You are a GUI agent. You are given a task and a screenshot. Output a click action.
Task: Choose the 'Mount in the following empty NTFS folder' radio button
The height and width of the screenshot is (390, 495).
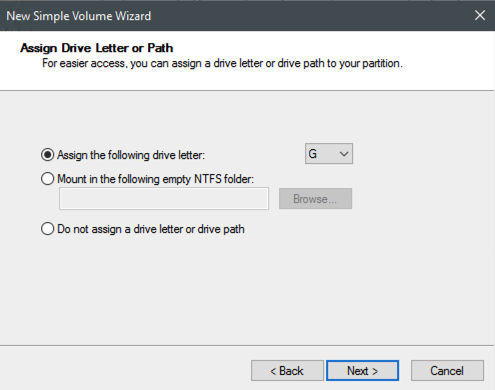tap(47, 179)
